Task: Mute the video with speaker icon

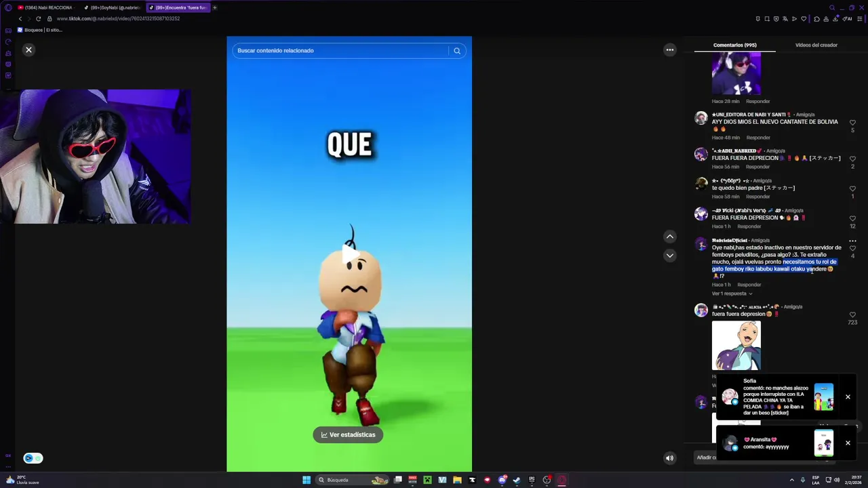Action: [669, 458]
